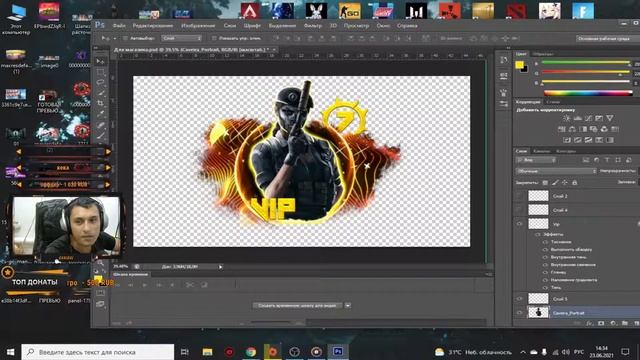640x360 pixels.
Task: Hide the Centre_Portrait layer
Action: pos(520,313)
